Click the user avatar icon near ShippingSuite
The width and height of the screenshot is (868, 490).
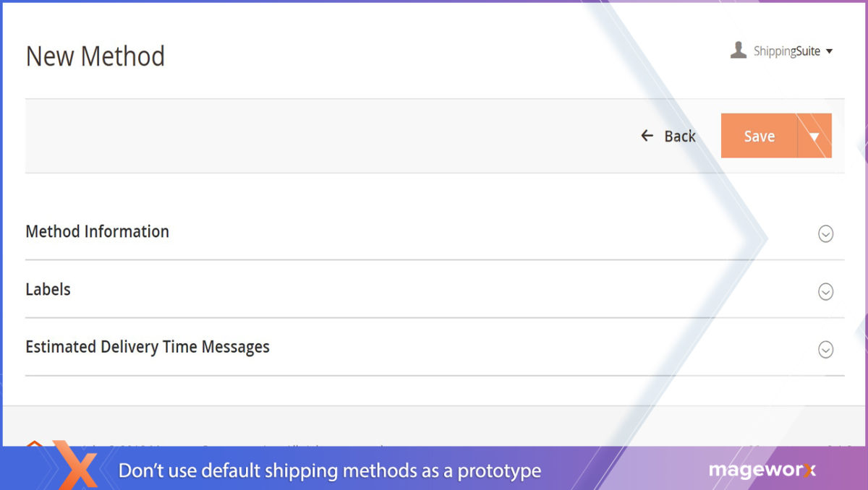pos(739,51)
